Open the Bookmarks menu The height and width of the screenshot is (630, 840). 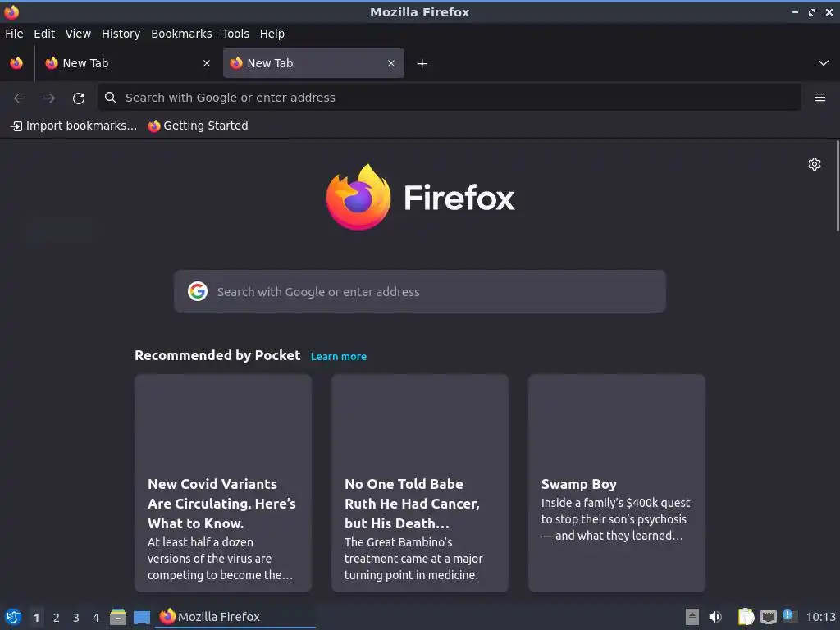pyautogui.click(x=181, y=34)
